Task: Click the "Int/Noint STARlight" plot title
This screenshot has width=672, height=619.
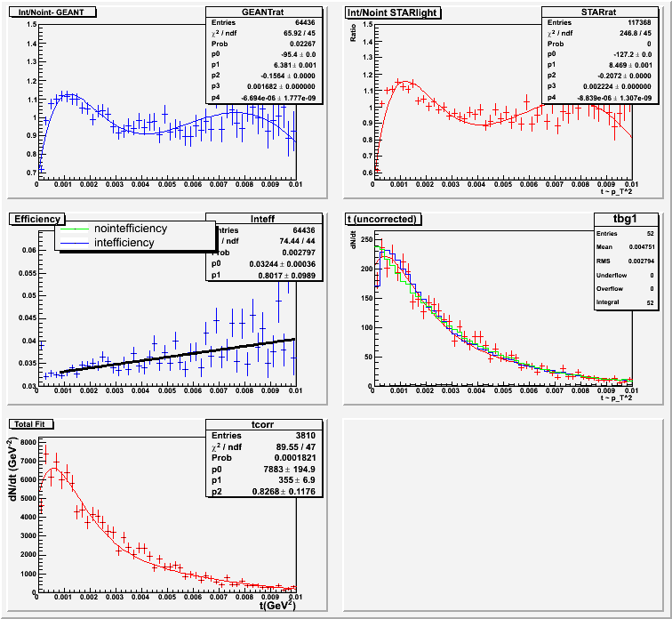Action: (x=391, y=12)
